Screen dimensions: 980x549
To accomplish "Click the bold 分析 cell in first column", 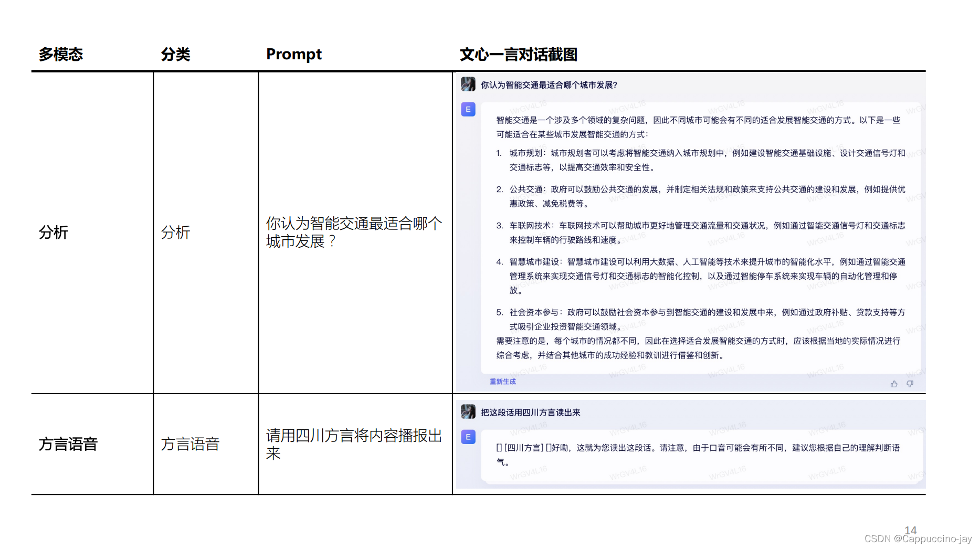I will point(54,232).
